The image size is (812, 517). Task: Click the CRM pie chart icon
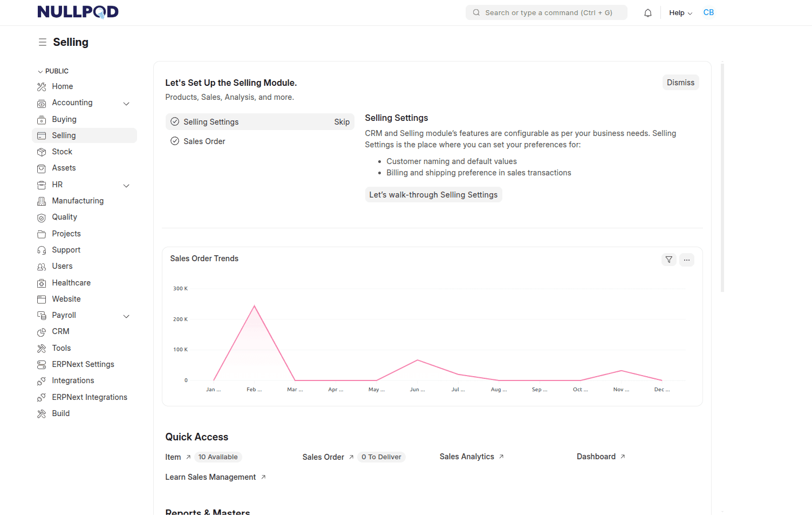[x=42, y=332]
